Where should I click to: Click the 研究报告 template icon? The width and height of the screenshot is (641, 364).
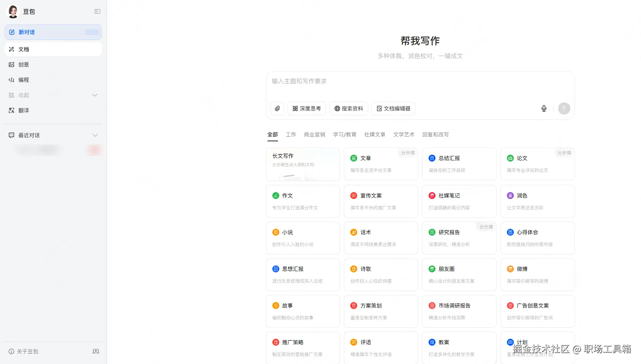[432, 232]
